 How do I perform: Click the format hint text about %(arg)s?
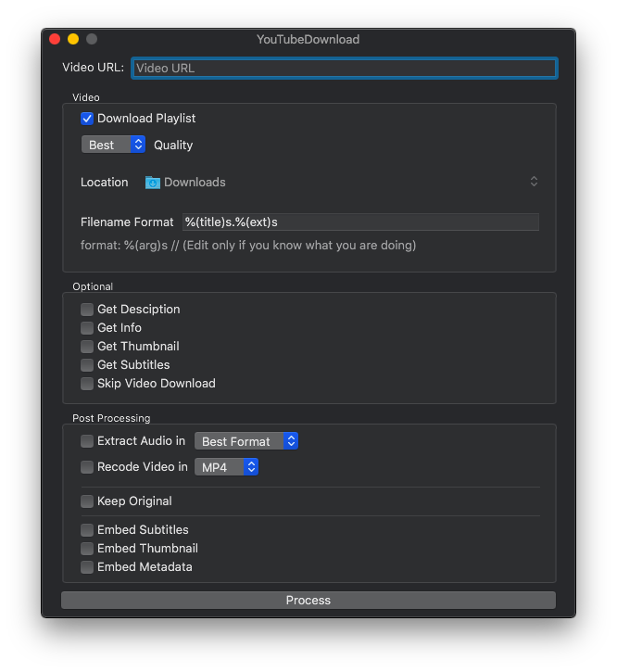248,245
